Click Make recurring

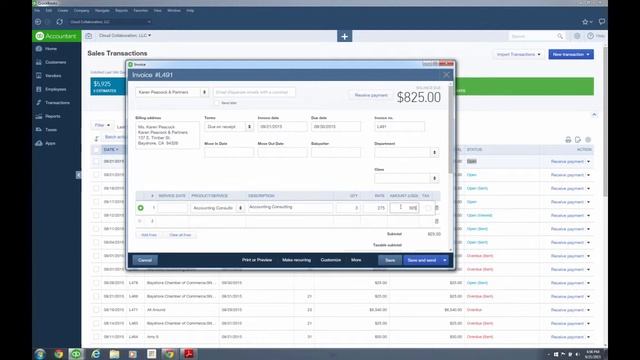296,260
